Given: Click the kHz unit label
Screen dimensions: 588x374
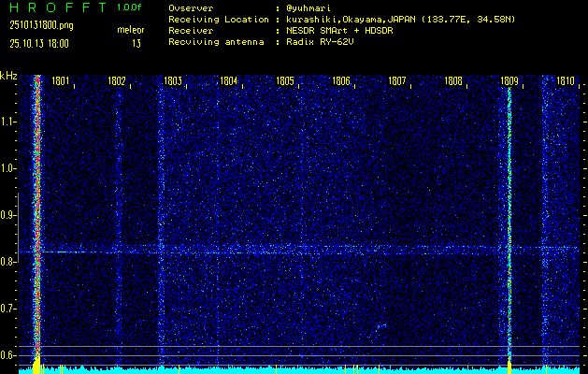Looking at the screenshot, I should pos(8,76).
